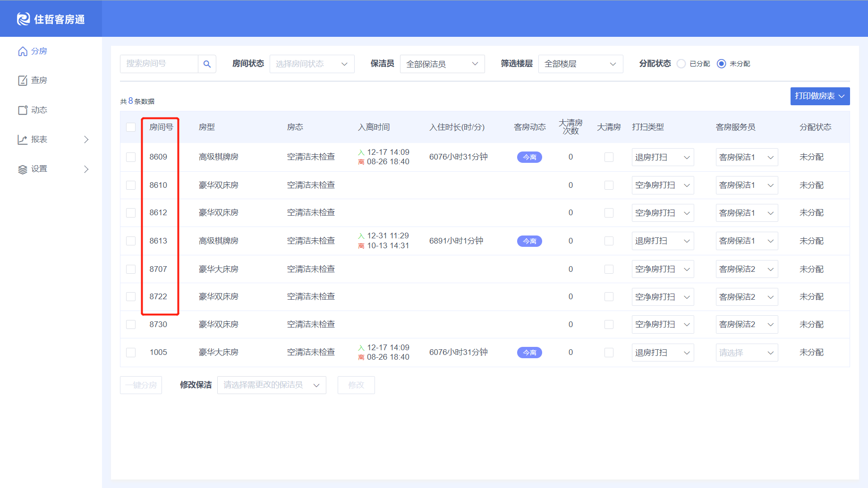Viewport: 868px width, 488px height.
Task: Check the row checkbox for room 8730
Action: 131,325
